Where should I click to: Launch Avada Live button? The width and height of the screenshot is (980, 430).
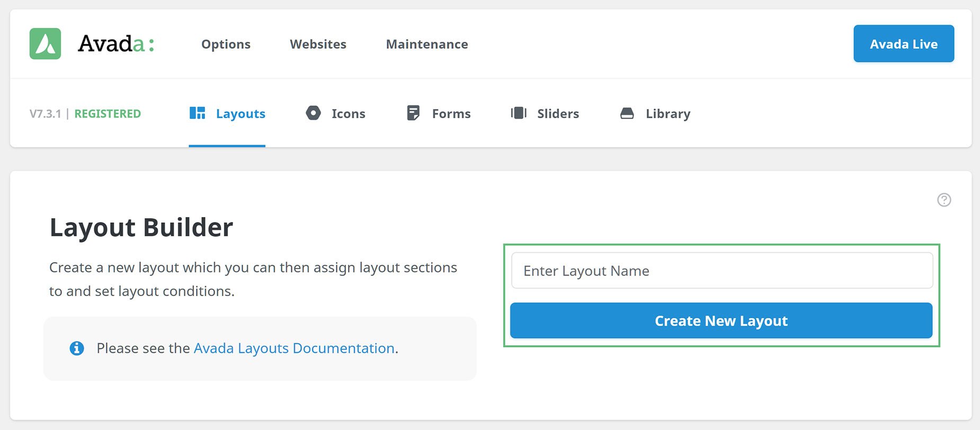(x=904, y=43)
